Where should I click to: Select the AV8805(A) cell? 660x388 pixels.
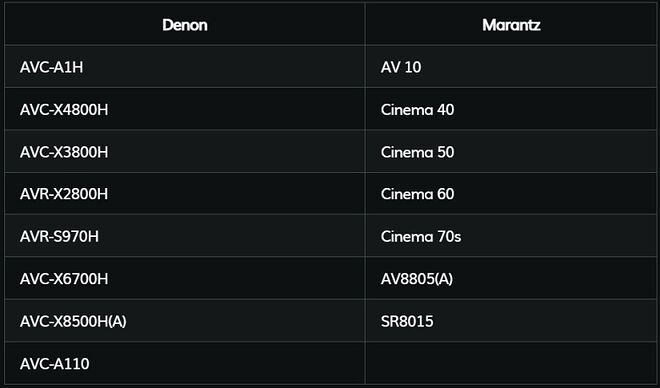[x=511, y=279]
